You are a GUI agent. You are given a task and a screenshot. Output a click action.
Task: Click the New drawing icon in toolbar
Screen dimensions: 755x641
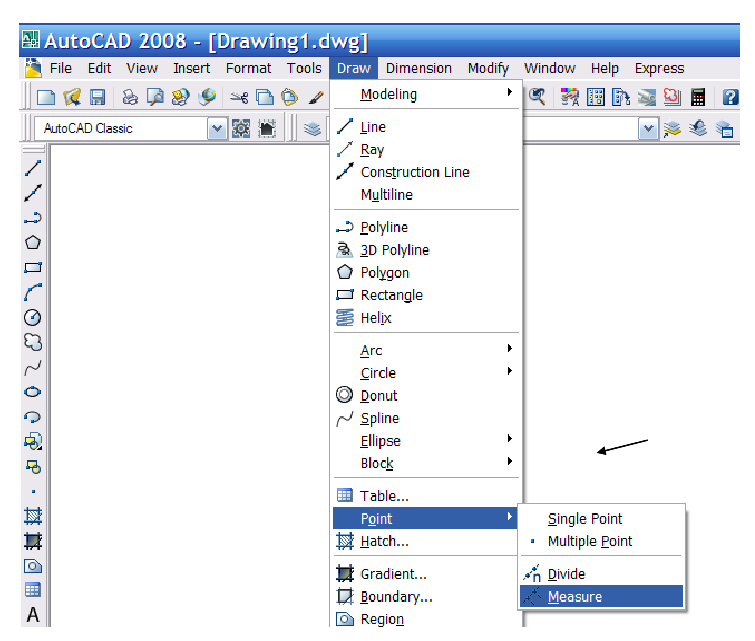46,97
